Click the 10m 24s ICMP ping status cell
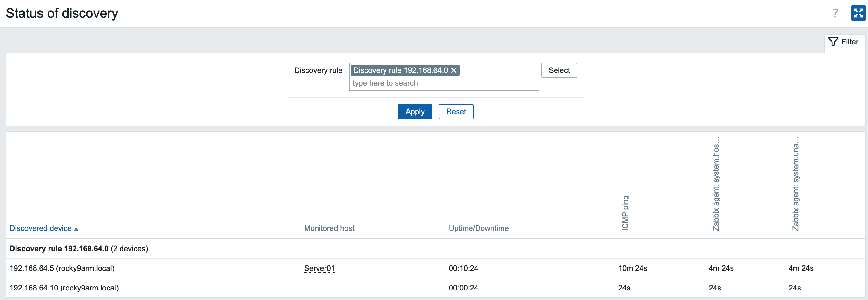 [x=633, y=268]
